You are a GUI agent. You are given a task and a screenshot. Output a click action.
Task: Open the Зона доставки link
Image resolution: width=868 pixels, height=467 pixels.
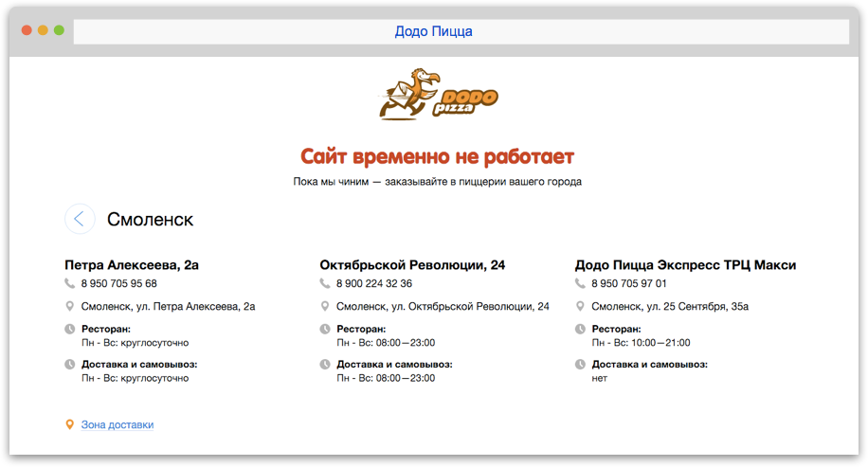[x=118, y=424]
